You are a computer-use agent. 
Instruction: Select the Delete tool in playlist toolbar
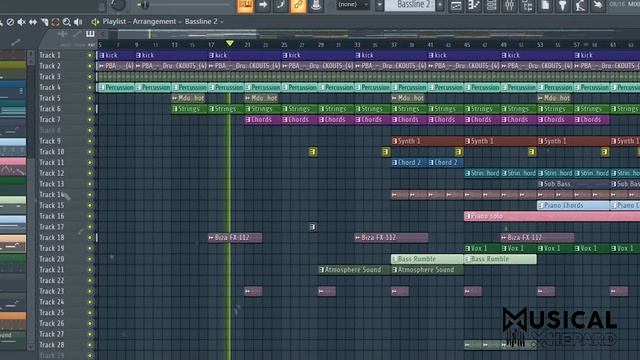pos(10,22)
